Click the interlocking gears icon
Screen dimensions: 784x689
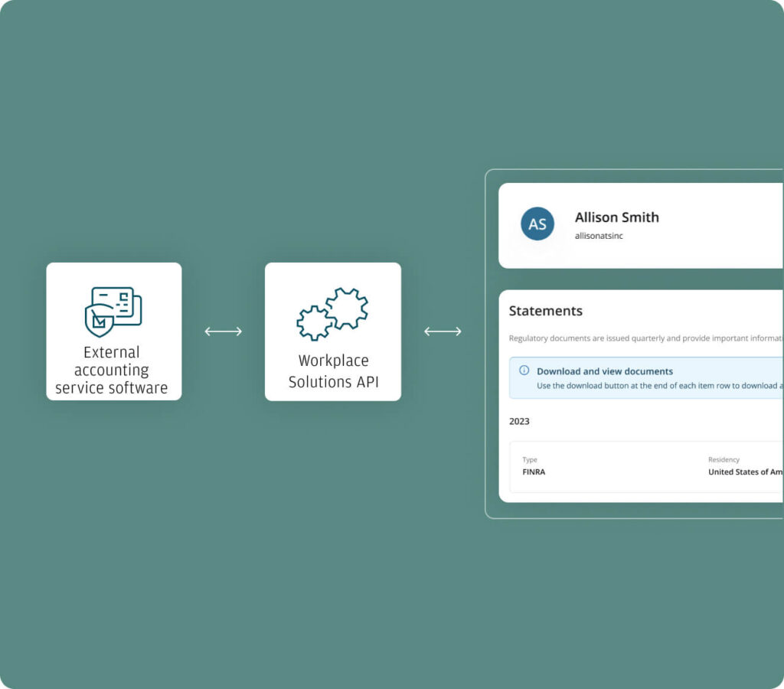tap(332, 314)
